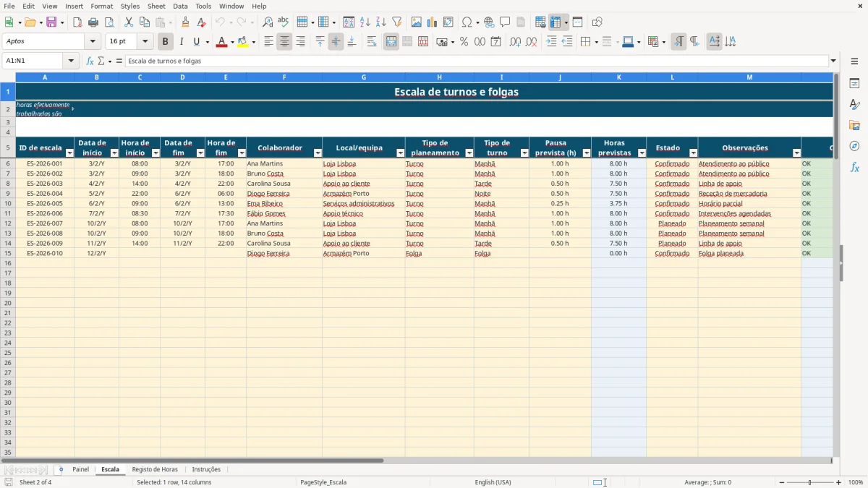Click the Format as Percent icon

tap(464, 42)
